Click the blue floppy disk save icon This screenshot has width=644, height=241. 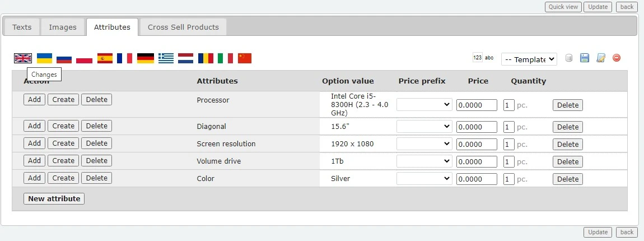pyautogui.click(x=585, y=58)
